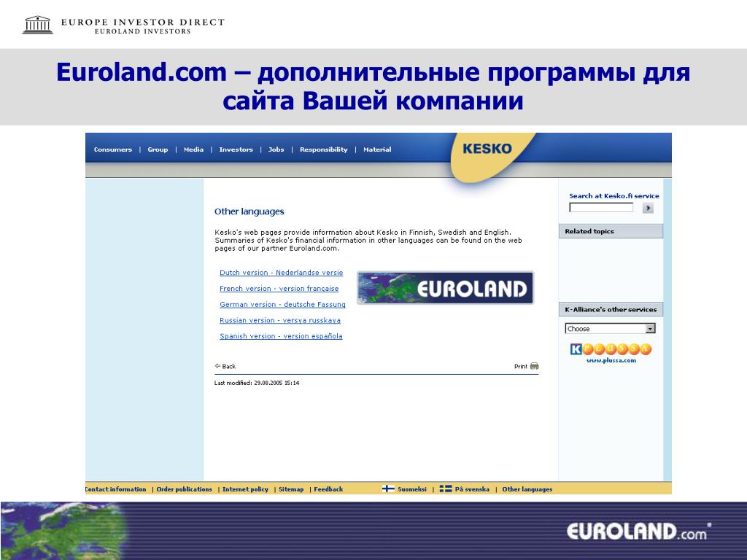Open the Dutch version link

coord(281,273)
